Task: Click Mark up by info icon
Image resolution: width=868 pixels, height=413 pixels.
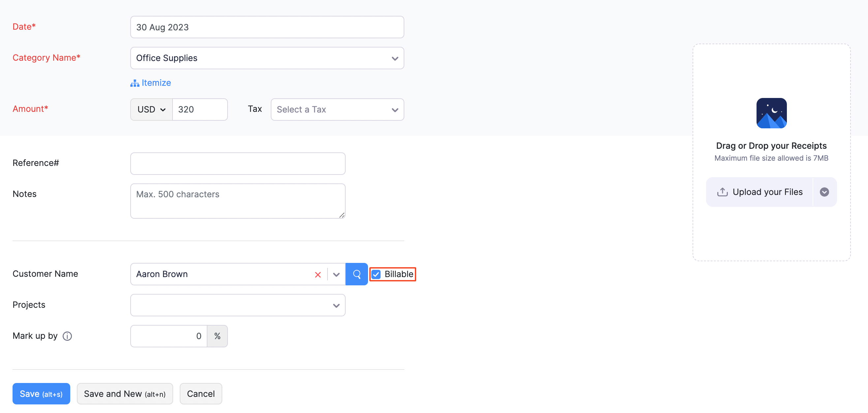Action: coord(67,336)
